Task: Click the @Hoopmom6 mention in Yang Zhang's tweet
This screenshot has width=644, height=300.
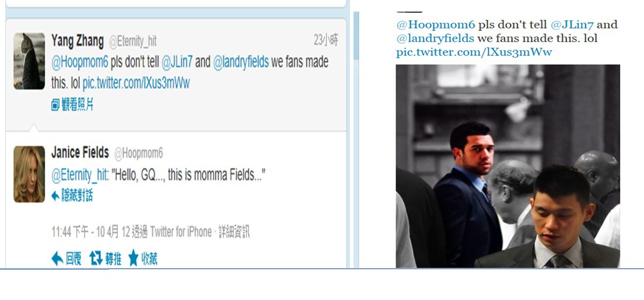Action: [80, 62]
